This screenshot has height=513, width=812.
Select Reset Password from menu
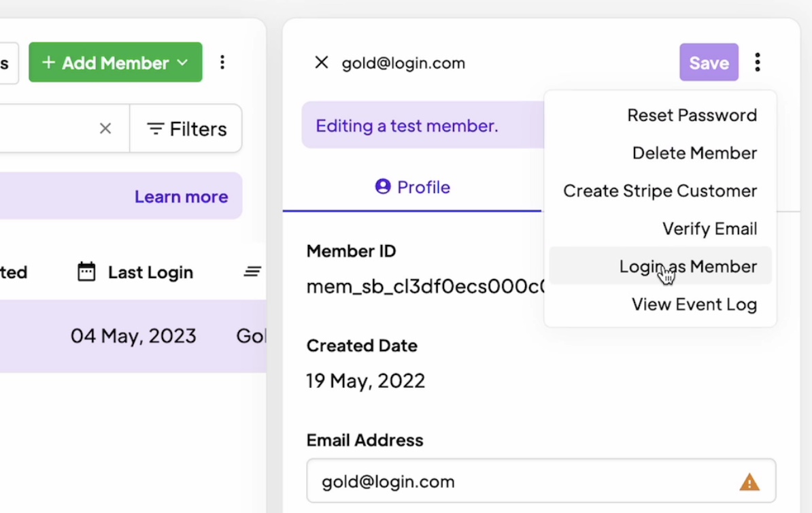point(692,115)
